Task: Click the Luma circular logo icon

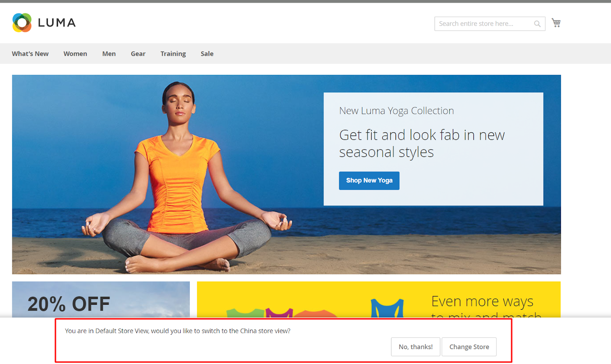Action: coord(22,23)
